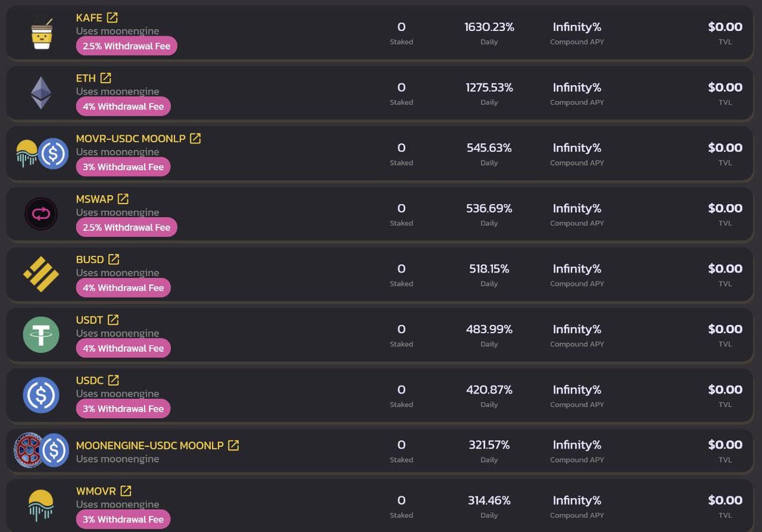Expand the USDC pool row via its TVL

[725, 395]
